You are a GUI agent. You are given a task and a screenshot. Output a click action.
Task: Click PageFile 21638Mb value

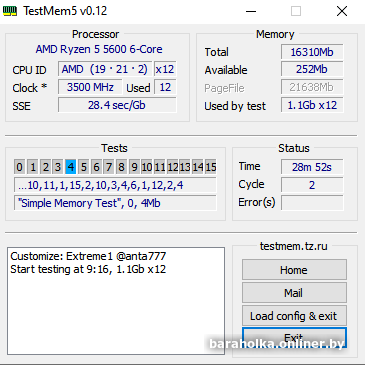(x=312, y=87)
